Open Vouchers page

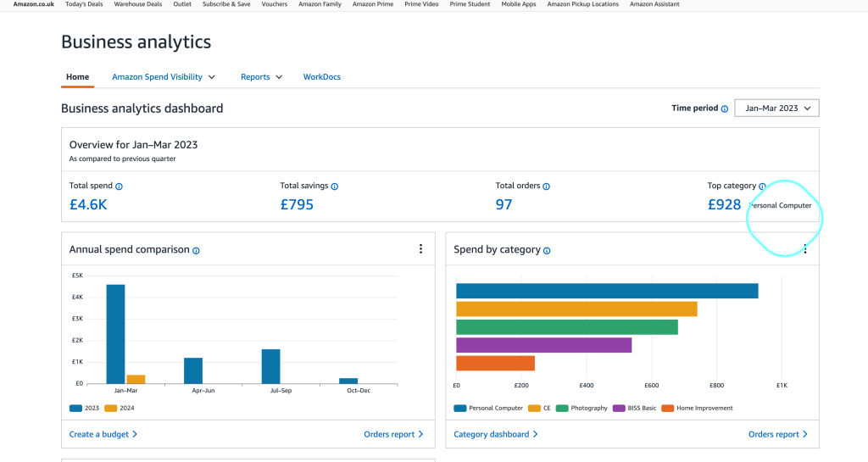275,4
